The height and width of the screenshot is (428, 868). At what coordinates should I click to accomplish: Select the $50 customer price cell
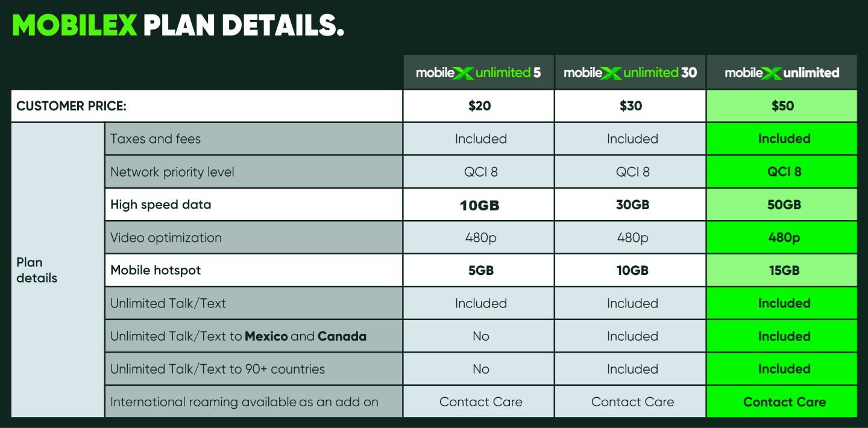click(x=782, y=106)
